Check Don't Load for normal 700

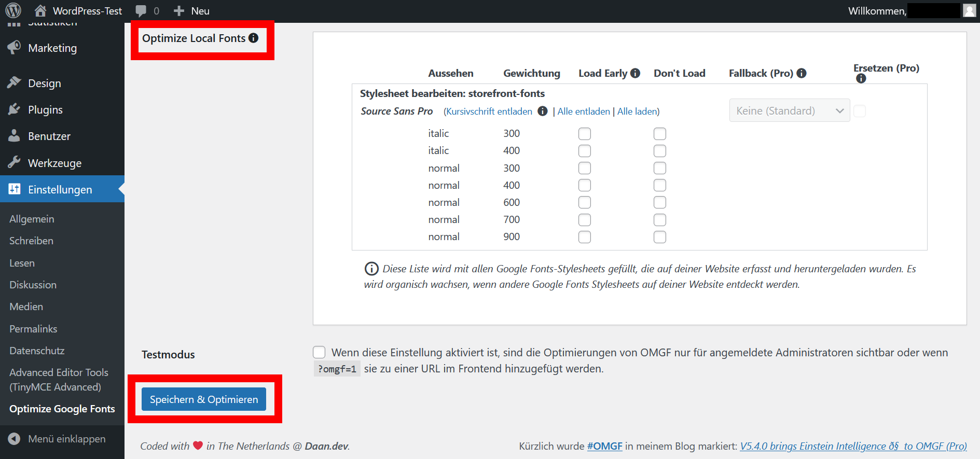point(660,220)
